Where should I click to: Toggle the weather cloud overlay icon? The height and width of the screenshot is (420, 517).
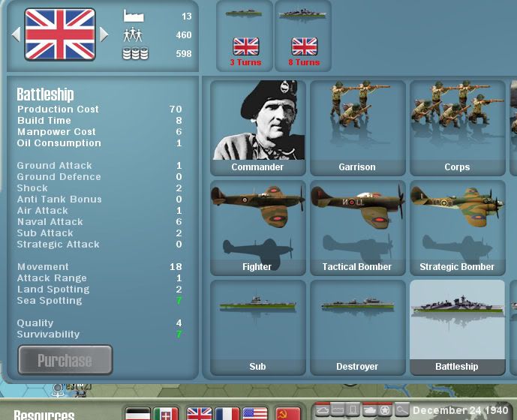click(323, 409)
